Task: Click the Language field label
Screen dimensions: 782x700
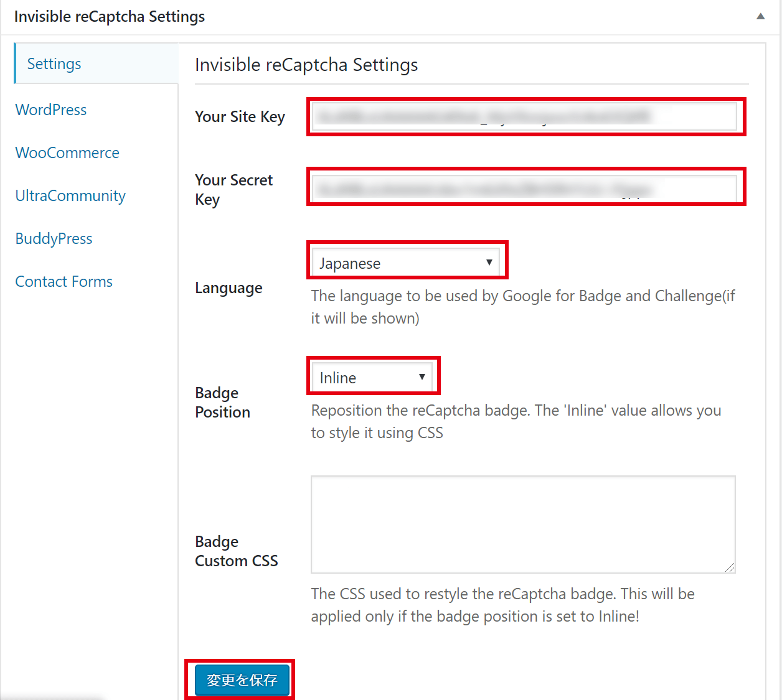Action: point(228,288)
